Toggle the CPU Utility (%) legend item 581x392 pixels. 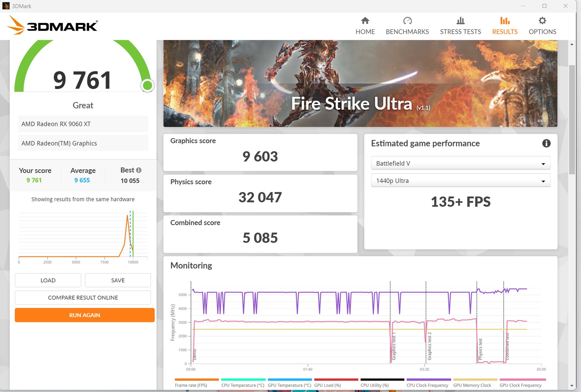click(382, 383)
